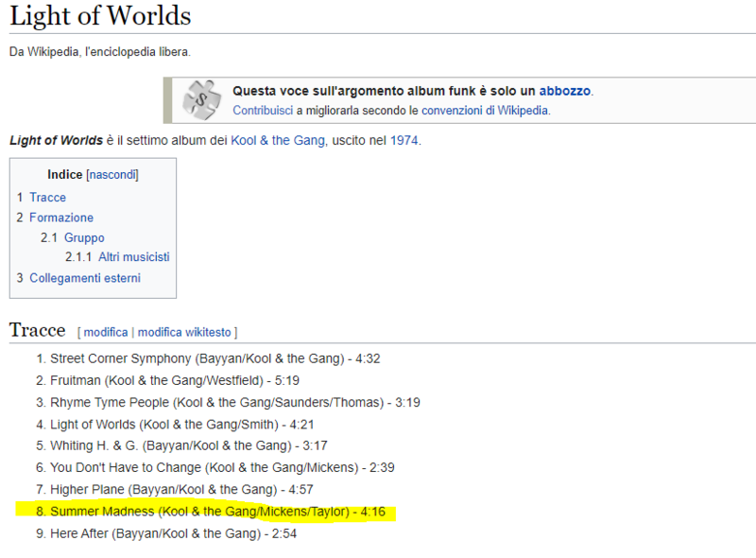Jump to Formazione section in index
The width and height of the screenshot is (756, 558).
(60, 218)
